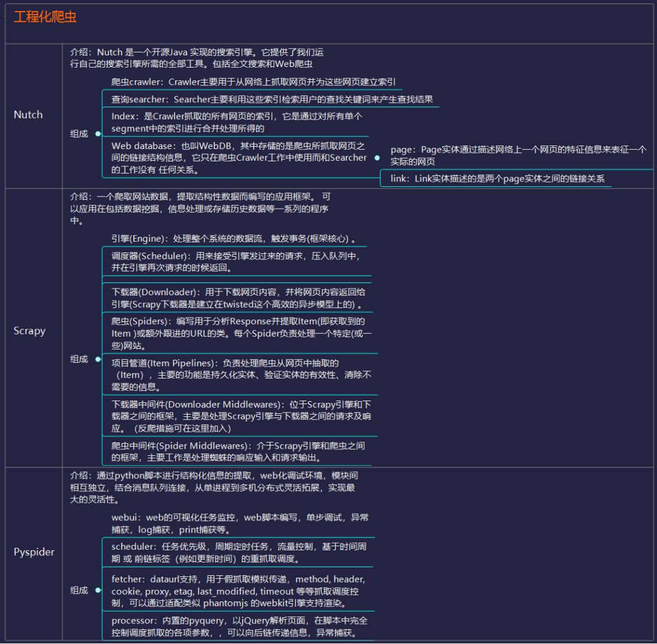Select the webui node
The height and width of the screenshot is (644, 657).
tap(240, 523)
